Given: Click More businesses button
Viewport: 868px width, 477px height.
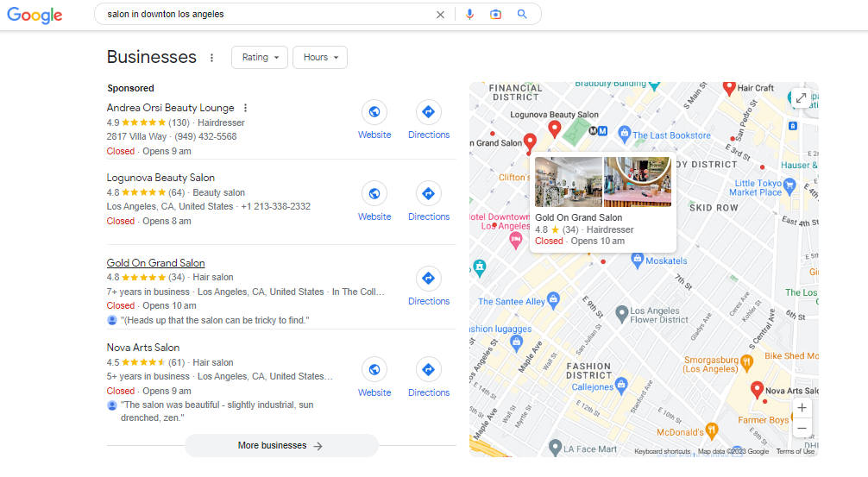Looking at the screenshot, I should [x=281, y=445].
